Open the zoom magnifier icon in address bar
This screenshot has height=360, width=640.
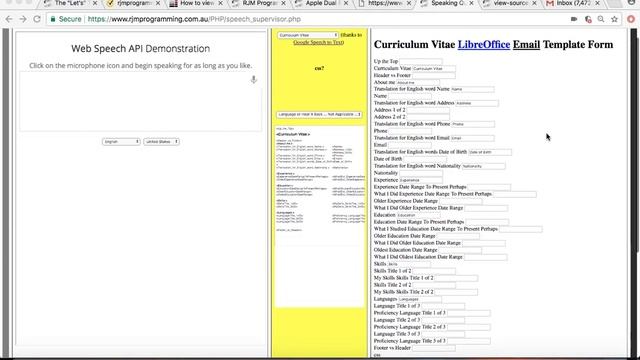601,19
